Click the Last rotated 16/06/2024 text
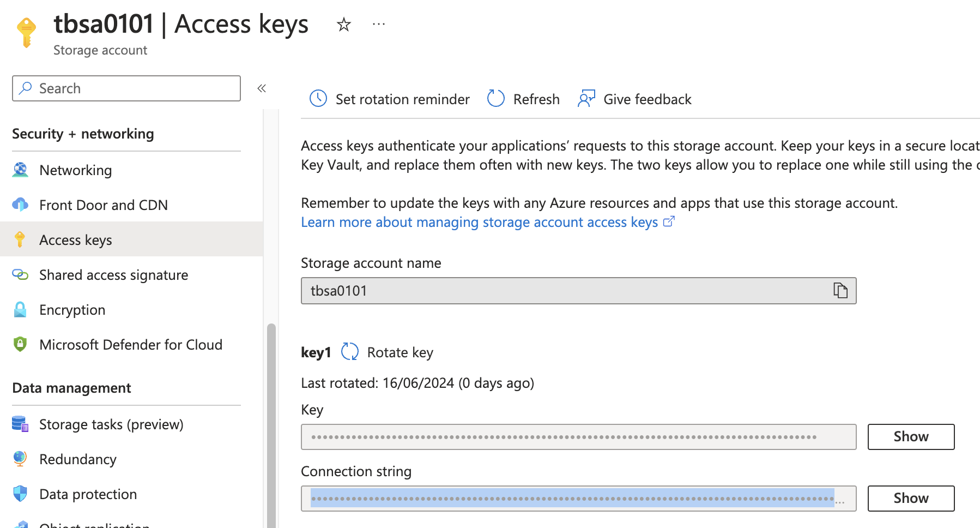The height and width of the screenshot is (528, 980). pos(418,383)
